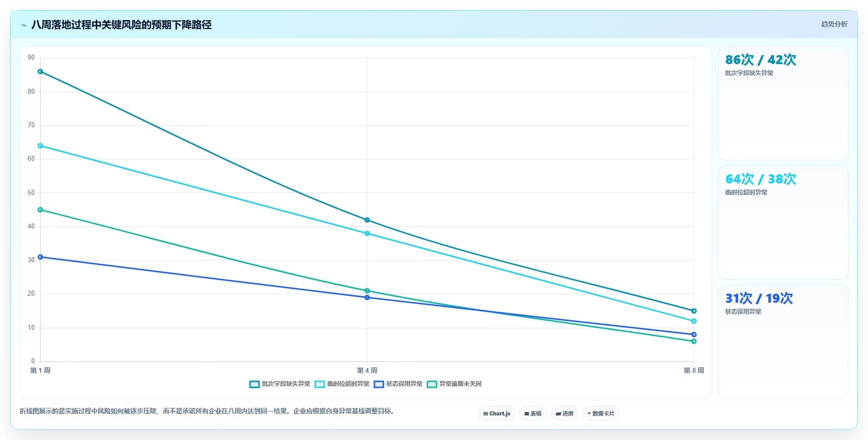Click the chart title 八周落地过程中关键风险的预期下降路径
Image resolution: width=868 pixels, height=440 pixels.
(121, 25)
